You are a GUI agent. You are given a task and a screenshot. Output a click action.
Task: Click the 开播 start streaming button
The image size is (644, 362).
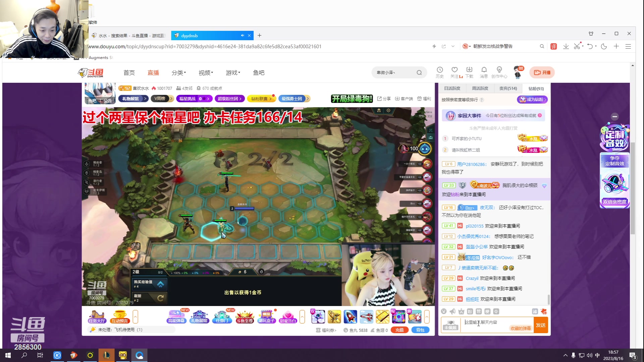pos(542,72)
